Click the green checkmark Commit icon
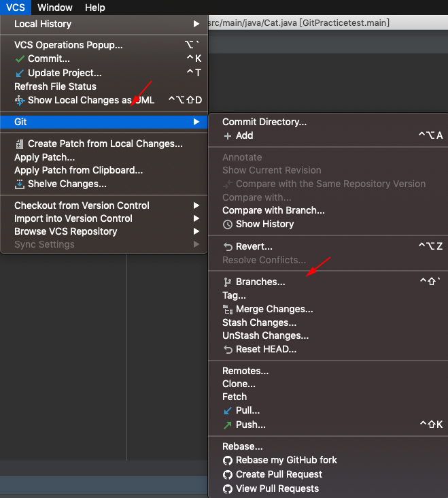 click(20, 59)
